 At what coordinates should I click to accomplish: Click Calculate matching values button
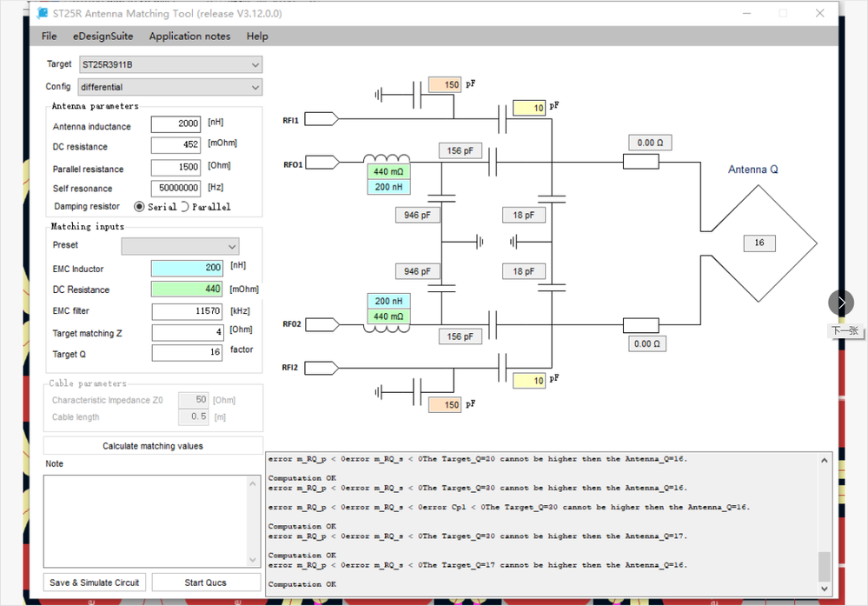[152, 446]
